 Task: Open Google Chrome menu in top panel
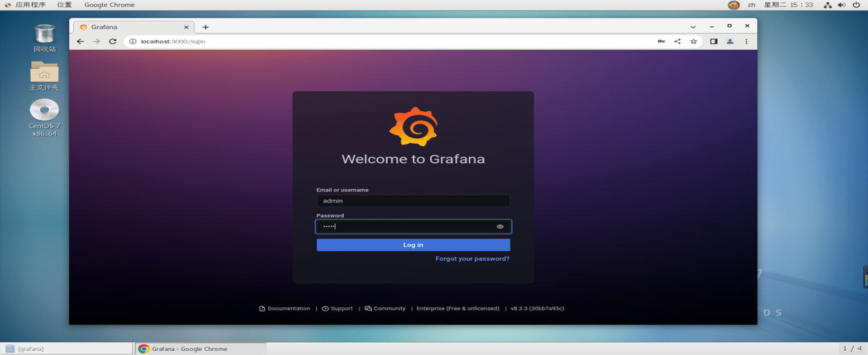(109, 5)
